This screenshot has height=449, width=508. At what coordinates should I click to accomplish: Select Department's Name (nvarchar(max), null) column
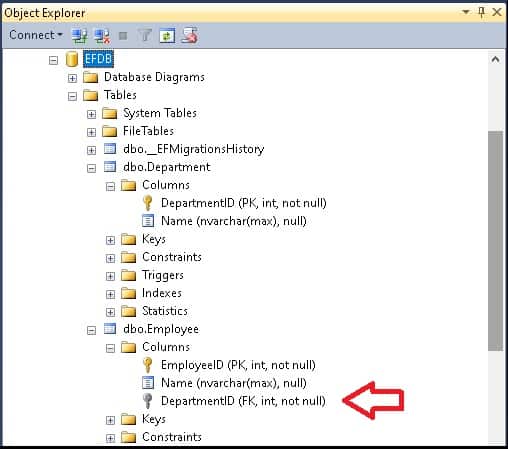click(234, 221)
